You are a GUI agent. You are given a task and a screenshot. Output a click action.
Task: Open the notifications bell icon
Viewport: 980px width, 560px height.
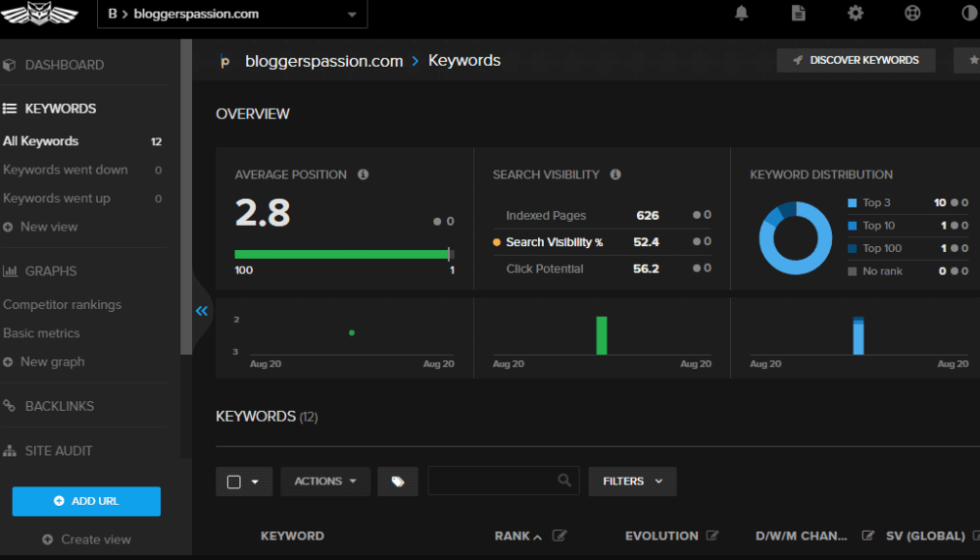point(742,14)
